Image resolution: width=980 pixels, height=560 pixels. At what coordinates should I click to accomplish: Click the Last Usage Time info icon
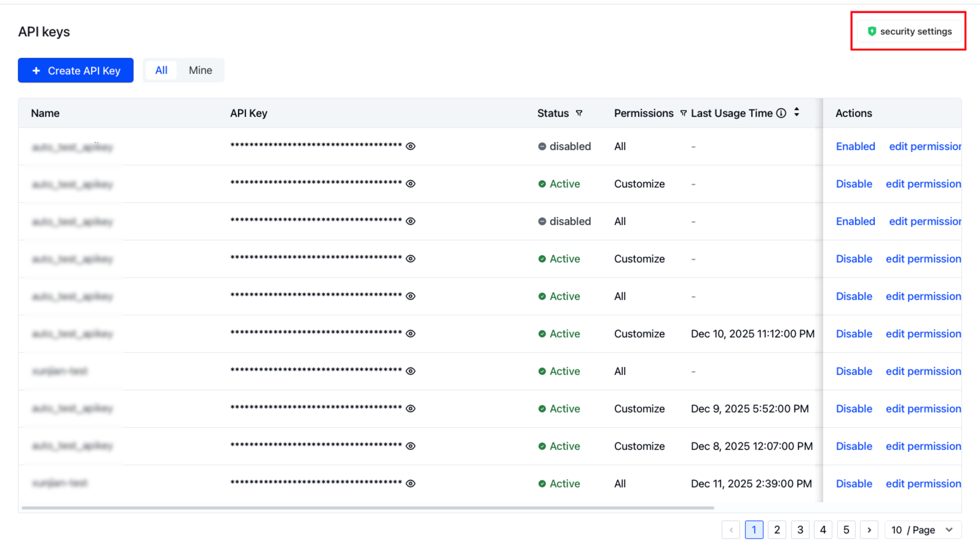tap(781, 113)
